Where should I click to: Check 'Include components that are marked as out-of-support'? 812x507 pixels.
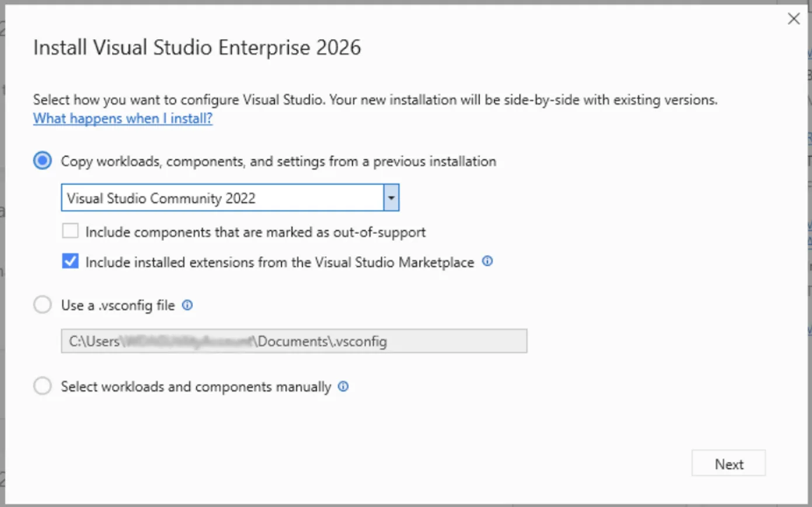(x=70, y=231)
